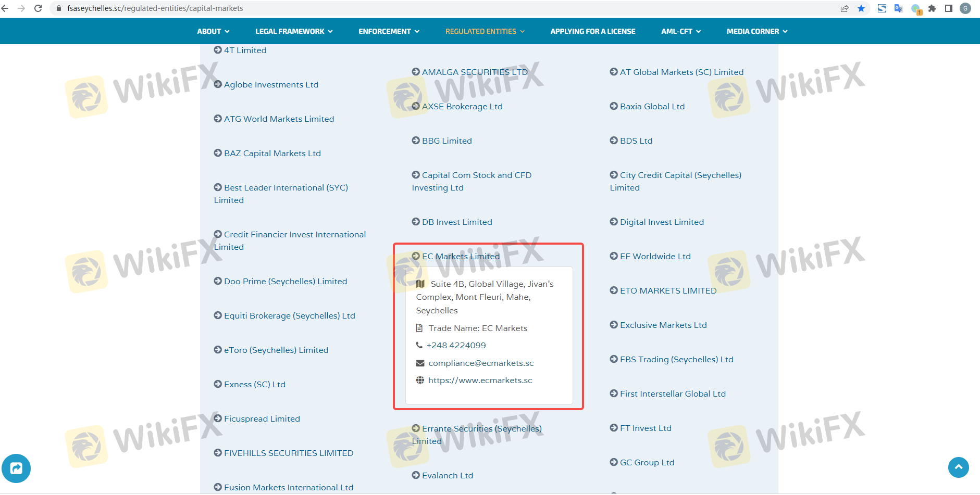Click the bookmark star icon in address bar
The image size is (980, 495).
861,8
